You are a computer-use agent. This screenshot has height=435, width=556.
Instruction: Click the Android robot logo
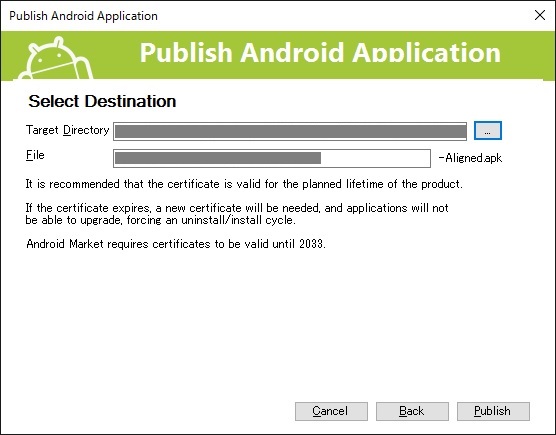click(x=56, y=58)
